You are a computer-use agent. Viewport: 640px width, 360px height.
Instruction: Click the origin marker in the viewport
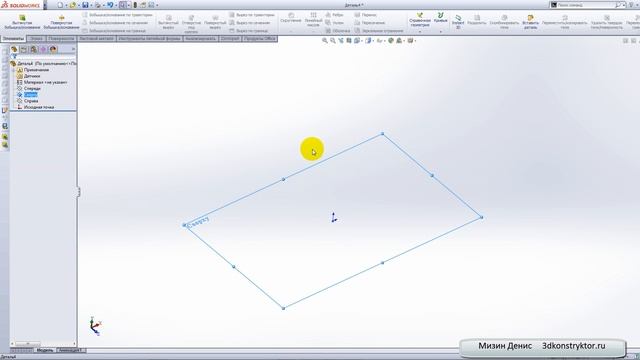334,218
